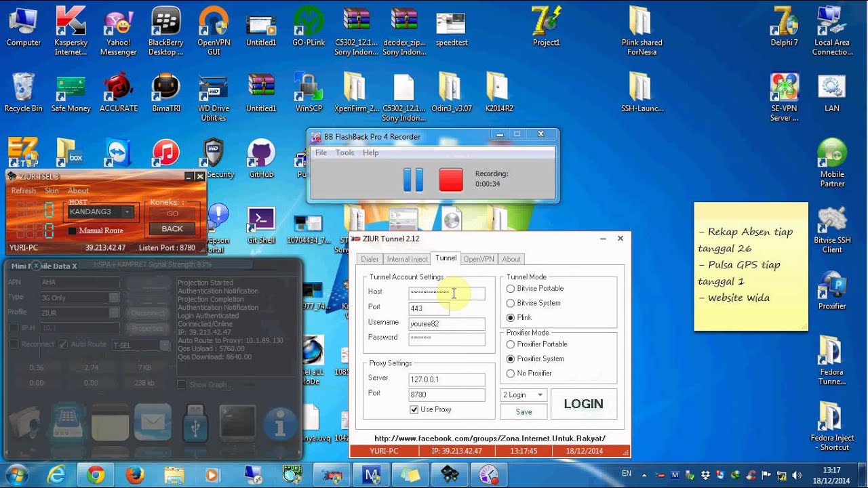
Task: Open Project1 desktop icon
Action: click(547, 27)
